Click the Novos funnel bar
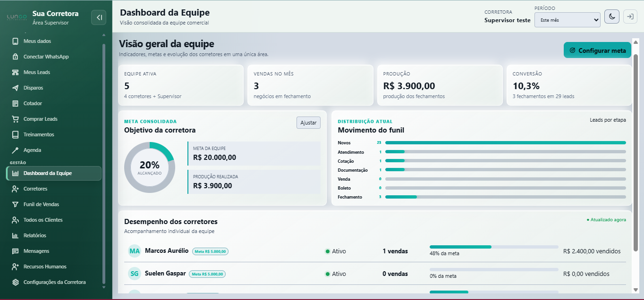This screenshot has width=644, height=300. pos(506,142)
